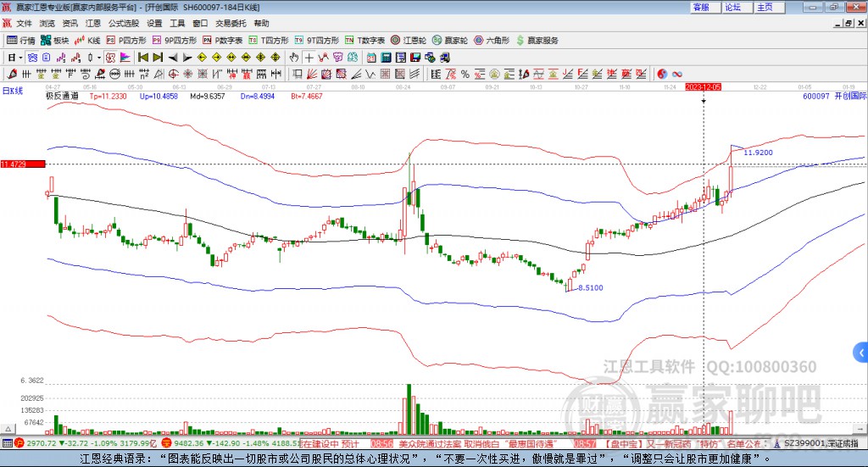Expand the candlestick style dropdown arrow
868x467 pixels.
point(99,58)
